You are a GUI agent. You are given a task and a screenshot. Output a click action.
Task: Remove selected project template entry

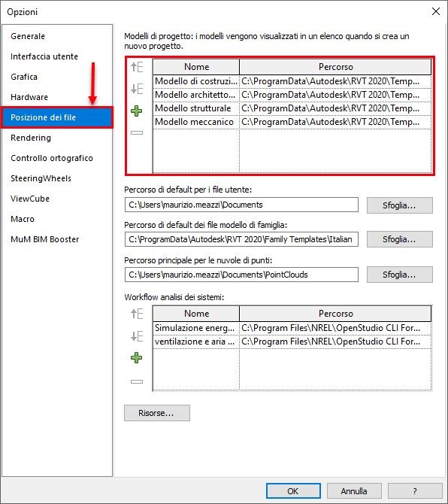tap(137, 132)
